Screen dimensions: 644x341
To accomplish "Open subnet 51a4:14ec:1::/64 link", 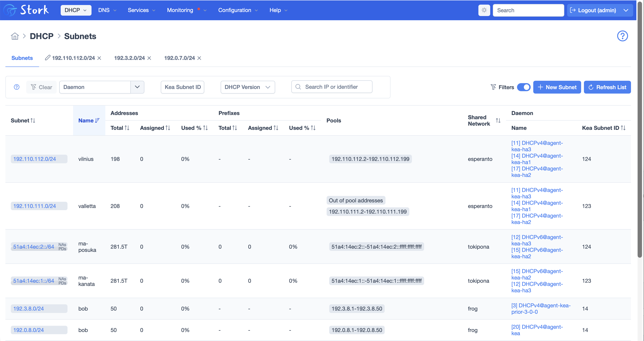I will point(33,281).
